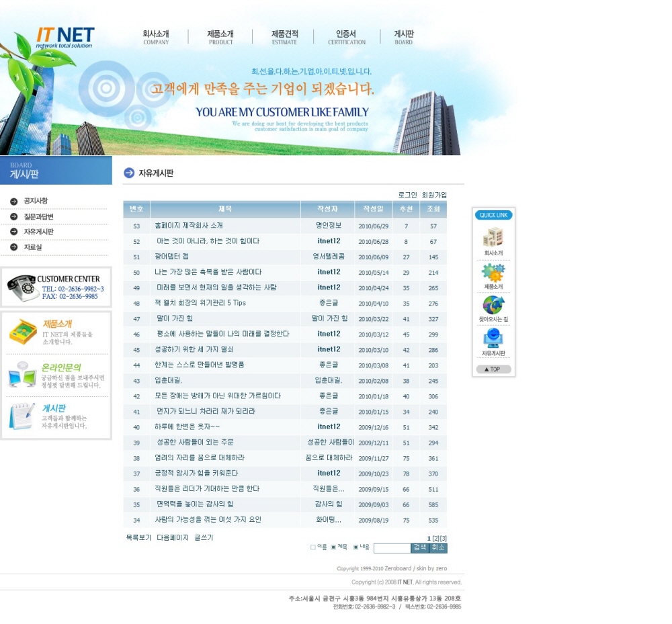Click the globe 찾아오시는 길 quick link icon
Viewport: 672px width, 624px height.
(x=493, y=306)
